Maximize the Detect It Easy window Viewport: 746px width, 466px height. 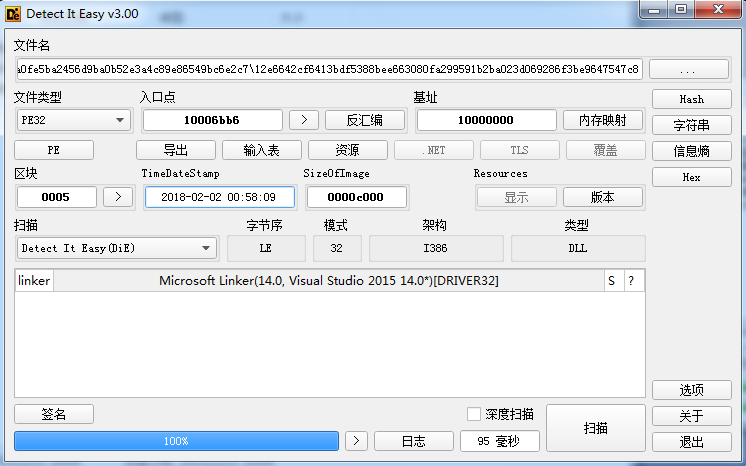681,10
